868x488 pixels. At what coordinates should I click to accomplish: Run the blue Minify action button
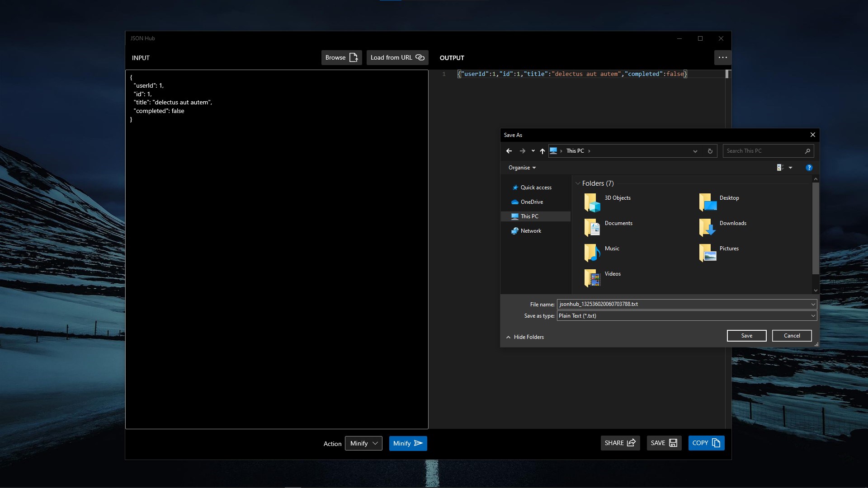pyautogui.click(x=408, y=443)
